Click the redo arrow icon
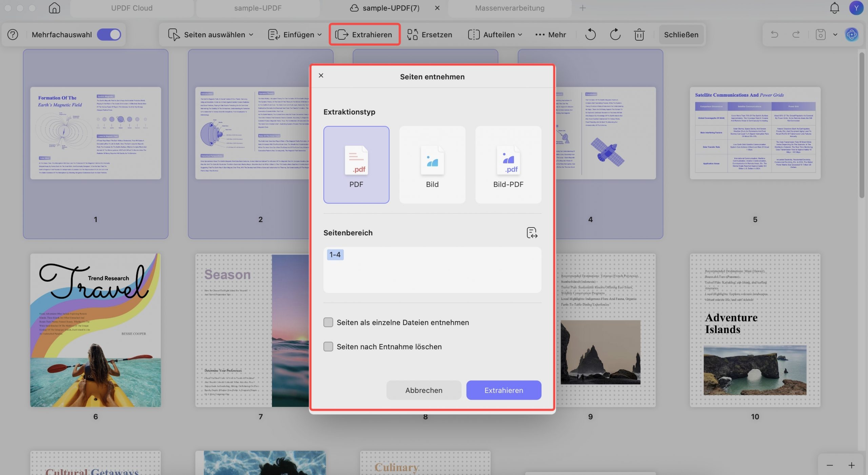 pyautogui.click(x=796, y=35)
